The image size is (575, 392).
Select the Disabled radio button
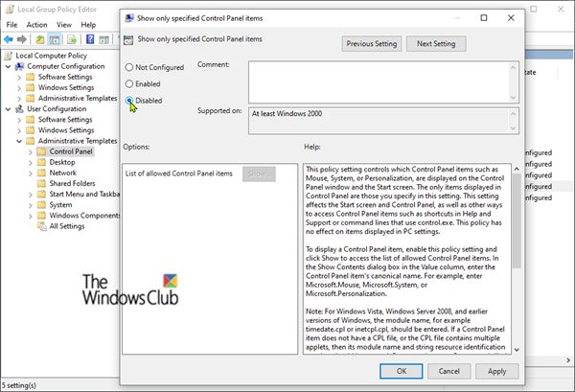coord(129,100)
